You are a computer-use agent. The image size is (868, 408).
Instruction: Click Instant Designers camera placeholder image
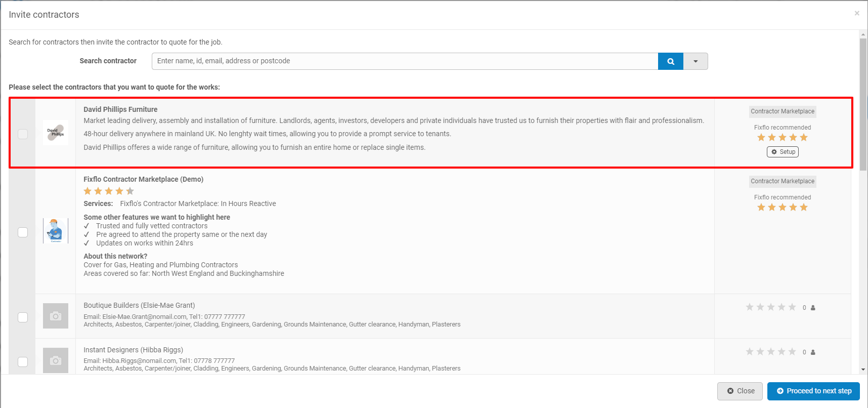[x=56, y=360]
